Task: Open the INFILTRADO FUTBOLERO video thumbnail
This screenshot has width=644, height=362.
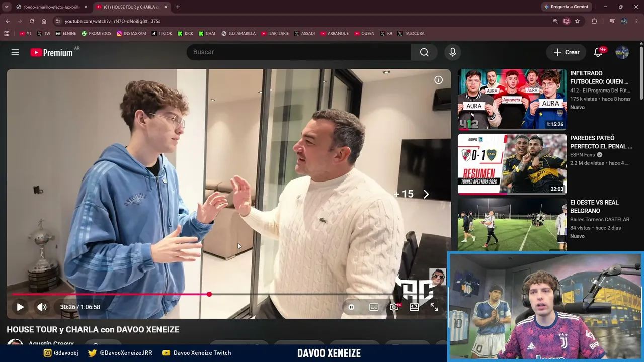Action: pos(512,99)
